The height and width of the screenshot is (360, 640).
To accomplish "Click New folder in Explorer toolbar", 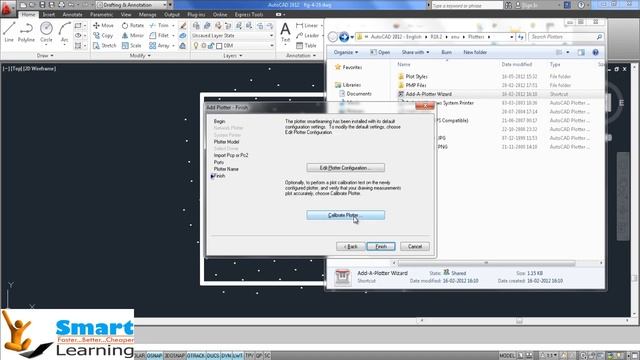I will coord(475,52).
